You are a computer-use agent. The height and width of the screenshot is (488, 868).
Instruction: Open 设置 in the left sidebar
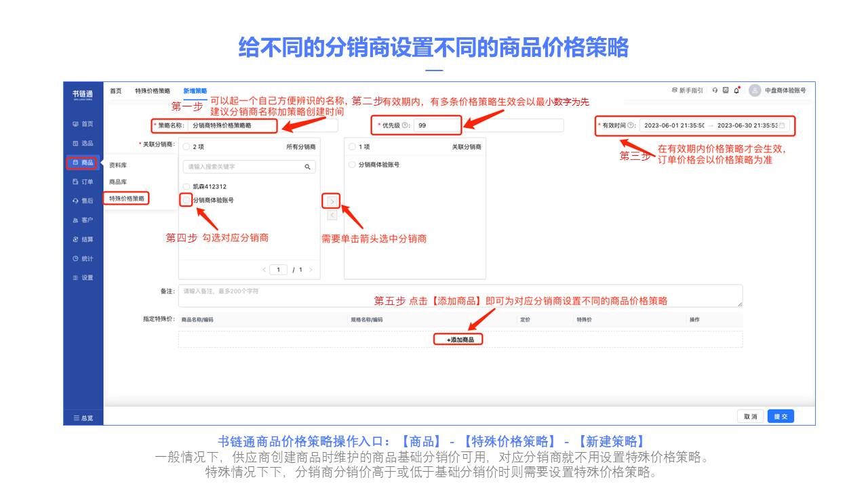point(83,277)
